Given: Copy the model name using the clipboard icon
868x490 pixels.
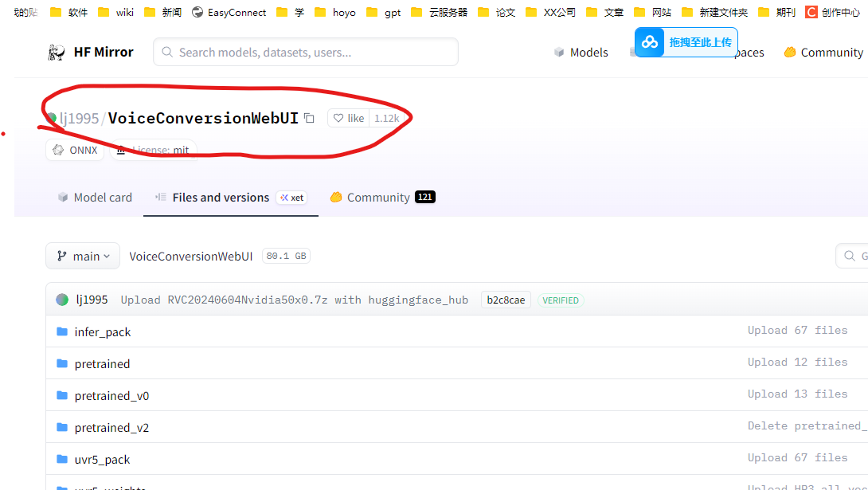Looking at the screenshot, I should 309,117.
